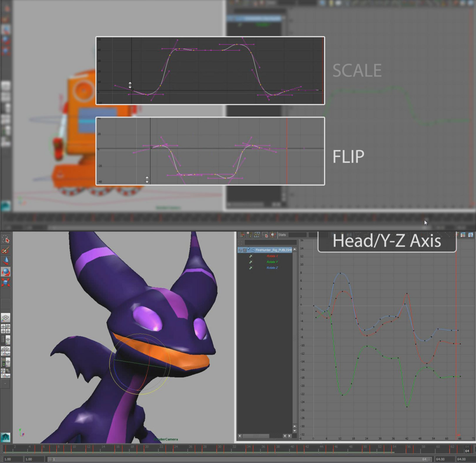Click the playback end time field 64.00
476x463 pixels.
coord(444,459)
